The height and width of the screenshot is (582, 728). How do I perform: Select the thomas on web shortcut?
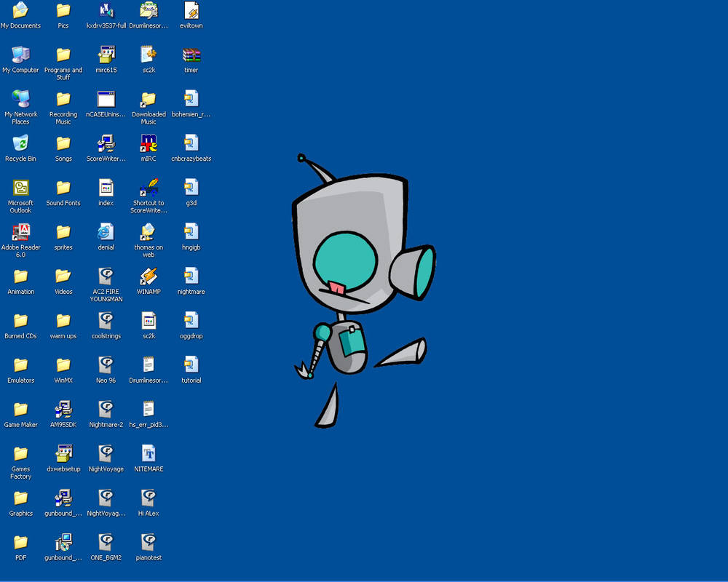(149, 240)
